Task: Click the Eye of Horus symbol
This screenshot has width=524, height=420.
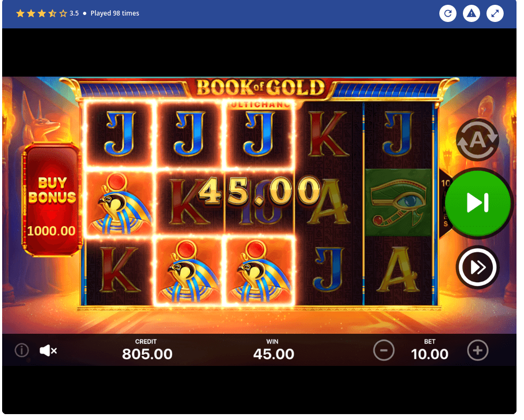Action: coord(398,202)
